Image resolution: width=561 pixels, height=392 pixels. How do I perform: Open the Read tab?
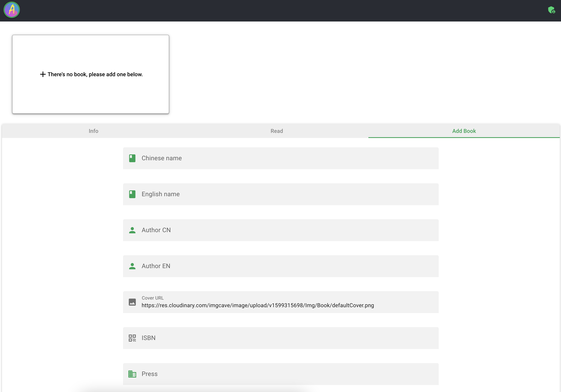276,131
